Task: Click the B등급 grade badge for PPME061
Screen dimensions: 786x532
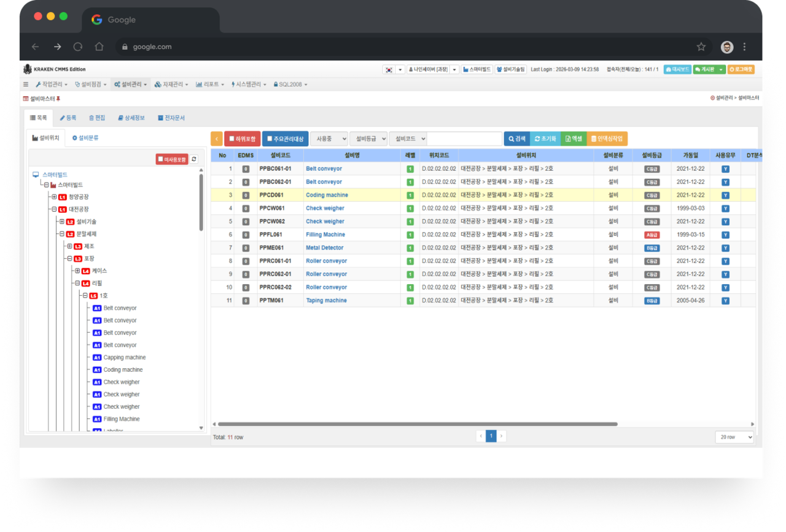Action: coord(652,248)
